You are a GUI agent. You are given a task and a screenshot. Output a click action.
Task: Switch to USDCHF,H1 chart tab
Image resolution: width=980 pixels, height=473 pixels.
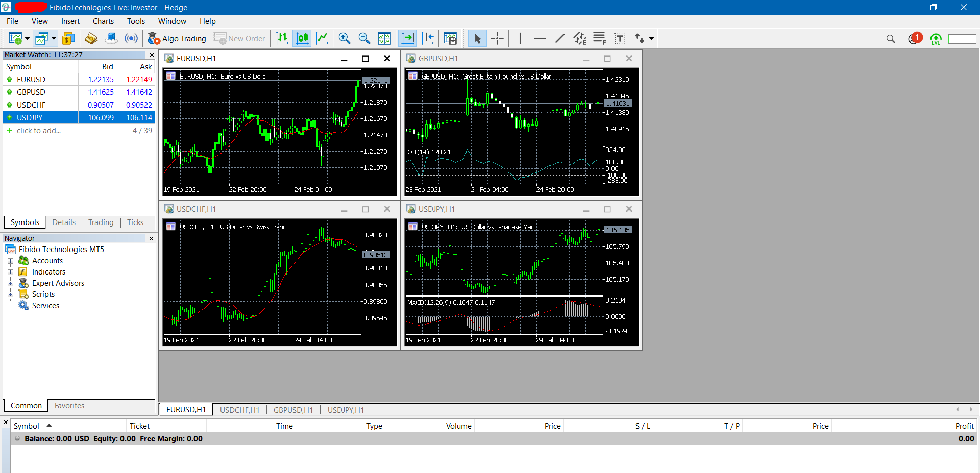[x=239, y=410]
